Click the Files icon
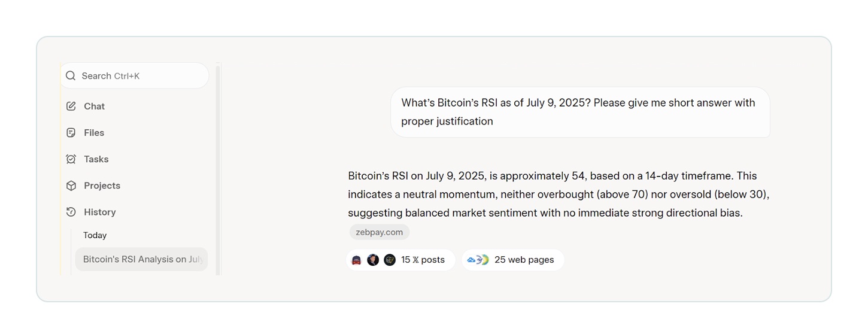868x331 pixels. (71, 133)
